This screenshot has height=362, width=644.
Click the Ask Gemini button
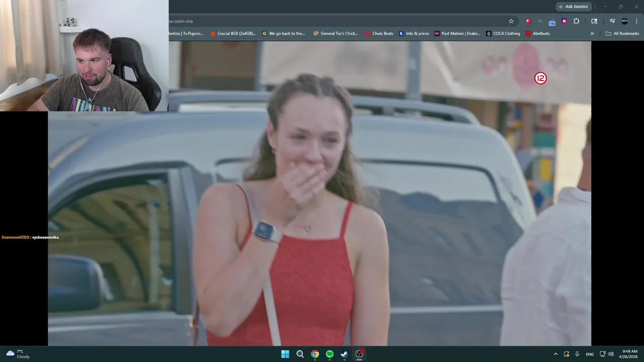[x=574, y=7]
